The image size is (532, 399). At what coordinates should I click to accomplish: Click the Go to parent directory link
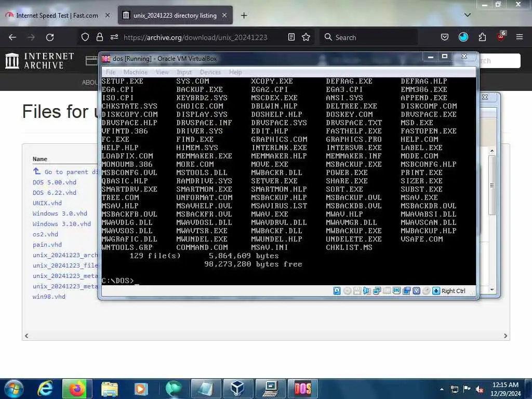pyautogui.click(x=65, y=171)
